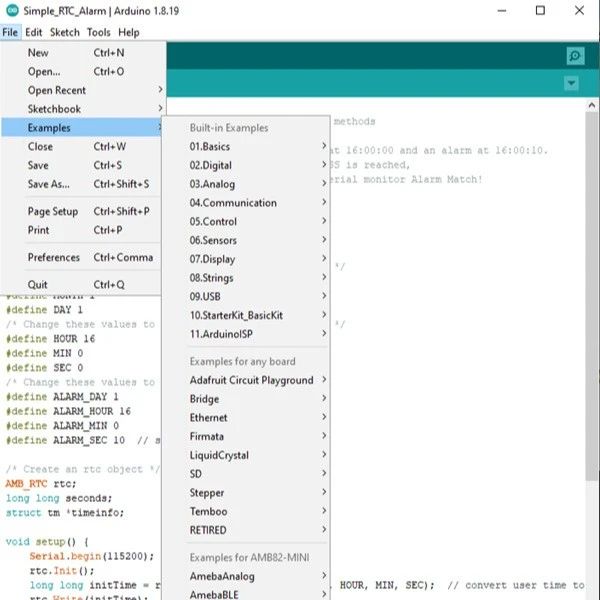Open the 10.StarterKit_BasicKit submenu
The image size is (600, 600).
click(x=246, y=315)
